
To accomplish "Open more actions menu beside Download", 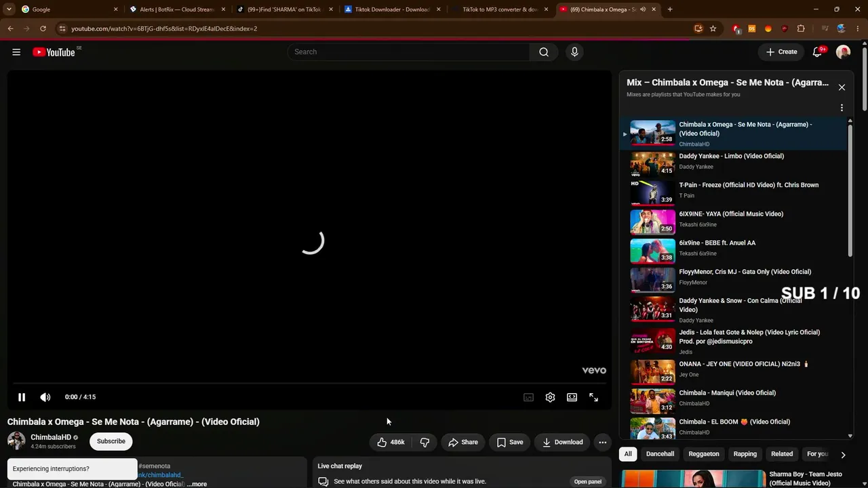I will [602, 442].
